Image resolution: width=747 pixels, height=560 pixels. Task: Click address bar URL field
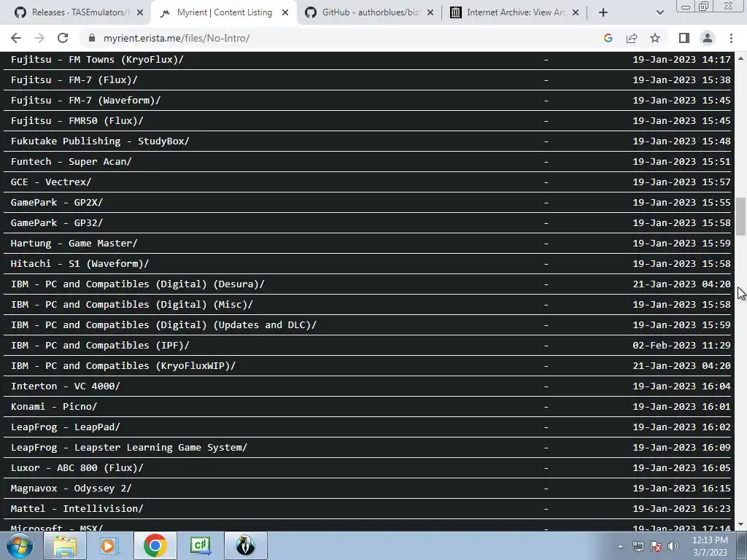[x=343, y=38]
